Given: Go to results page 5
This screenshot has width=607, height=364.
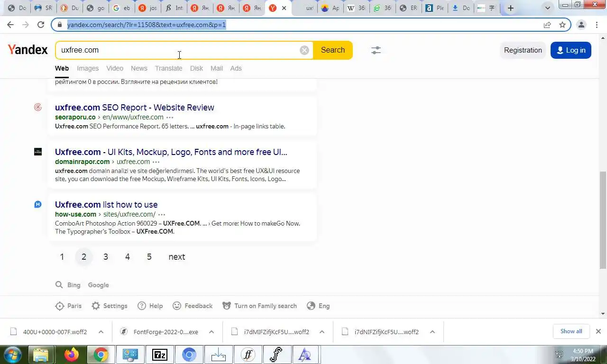Looking at the screenshot, I should click(149, 257).
